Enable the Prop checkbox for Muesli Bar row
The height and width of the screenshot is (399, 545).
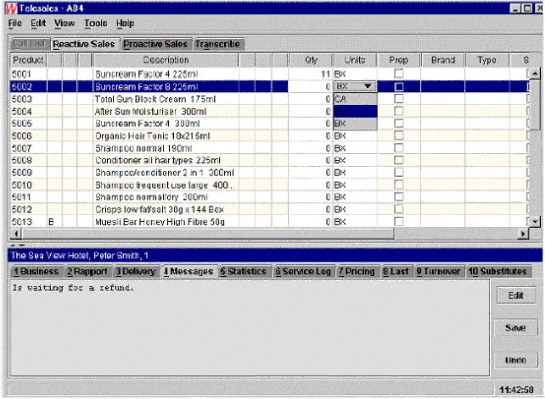coord(399,221)
